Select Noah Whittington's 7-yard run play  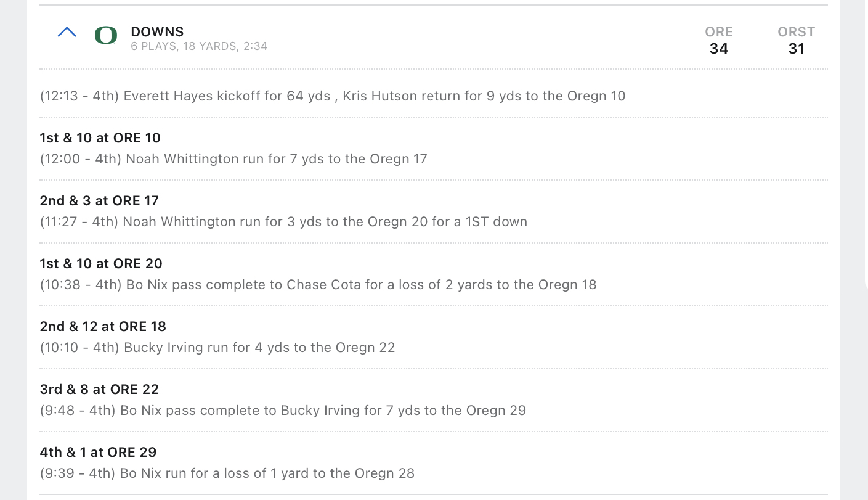click(x=233, y=159)
